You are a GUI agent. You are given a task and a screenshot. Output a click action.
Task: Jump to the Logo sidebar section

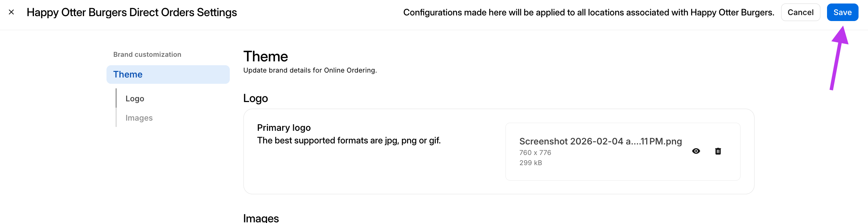[135, 99]
